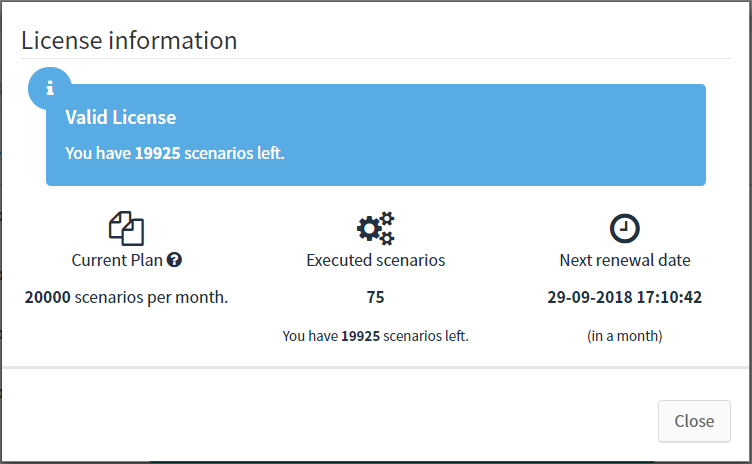Click the Executed scenarios gears icon
The width and height of the screenshot is (752, 464).
pos(376,228)
